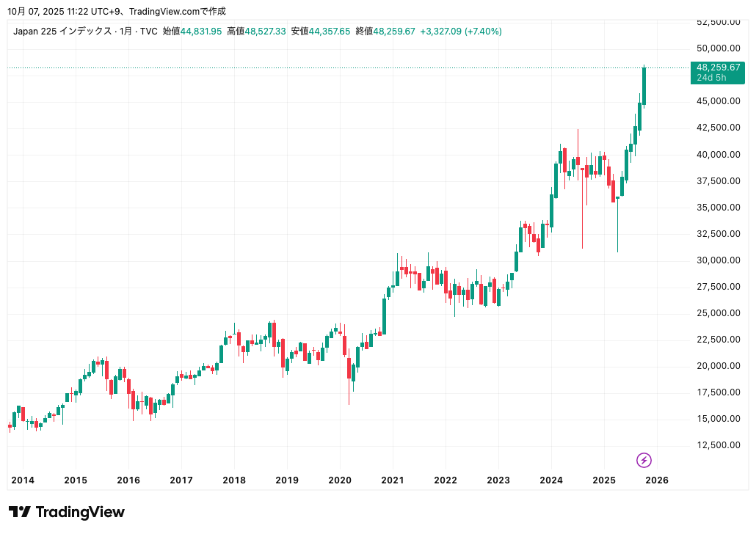
Task: Click the green 48,259.67 current price label
Action: (717, 67)
